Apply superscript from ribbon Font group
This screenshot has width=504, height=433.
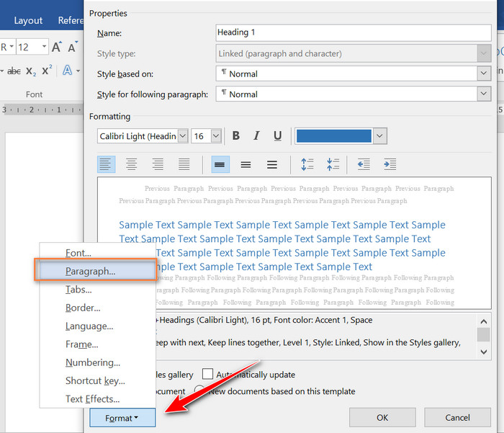pyautogui.click(x=47, y=70)
